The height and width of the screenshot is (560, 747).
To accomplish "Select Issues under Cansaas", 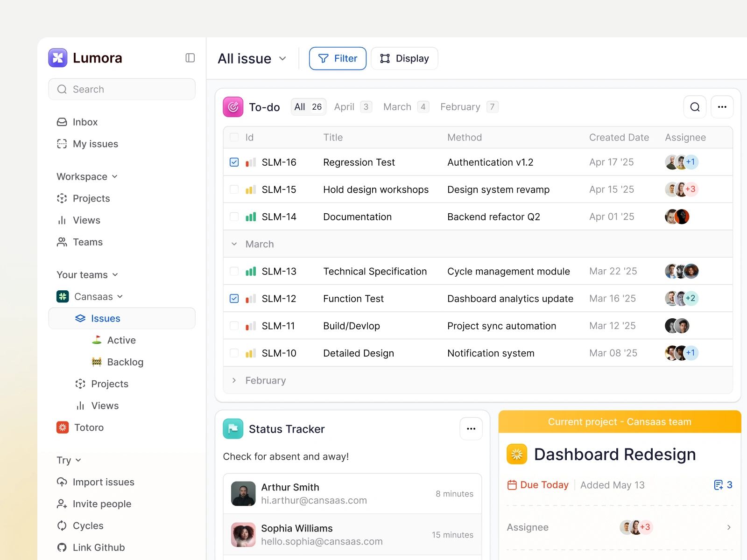I will coord(122,318).
